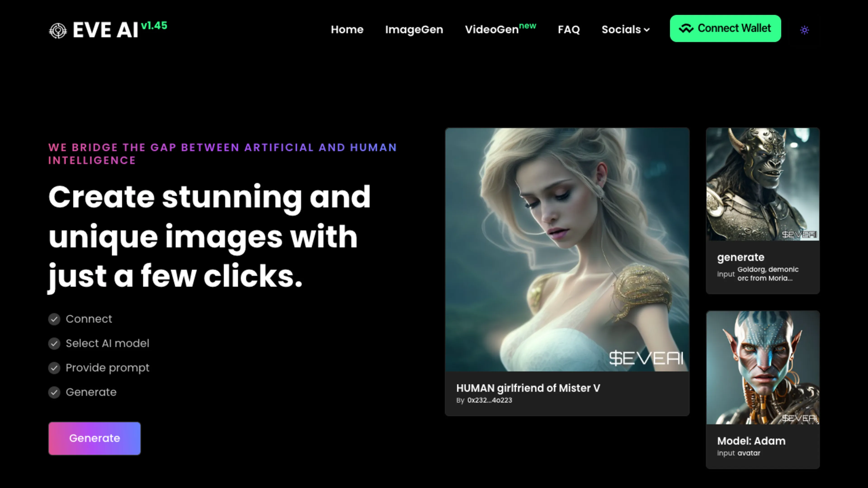
Task: Open the FAQ menu item
Action: pyautogui.click(x=569, y=30)
